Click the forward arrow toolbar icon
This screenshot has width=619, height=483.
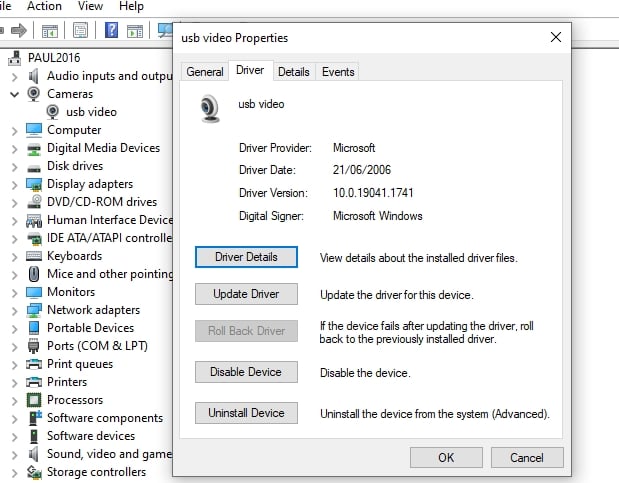point(19,30)
